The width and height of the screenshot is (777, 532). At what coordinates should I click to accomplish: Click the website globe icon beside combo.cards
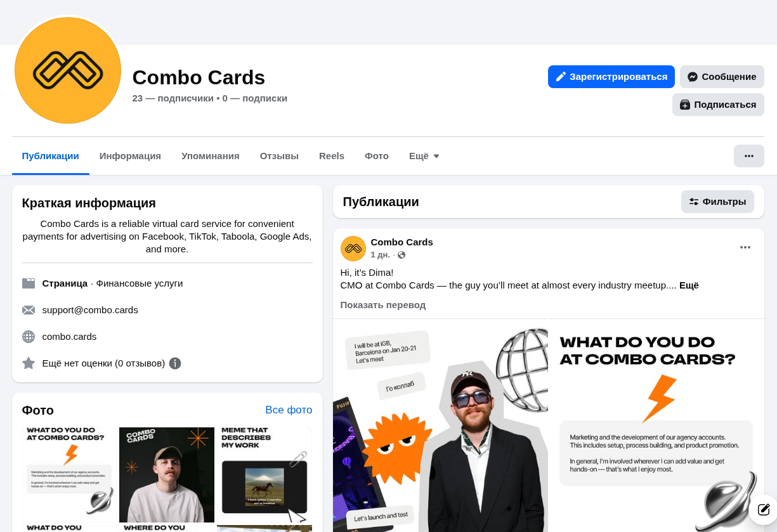(29, 337)
